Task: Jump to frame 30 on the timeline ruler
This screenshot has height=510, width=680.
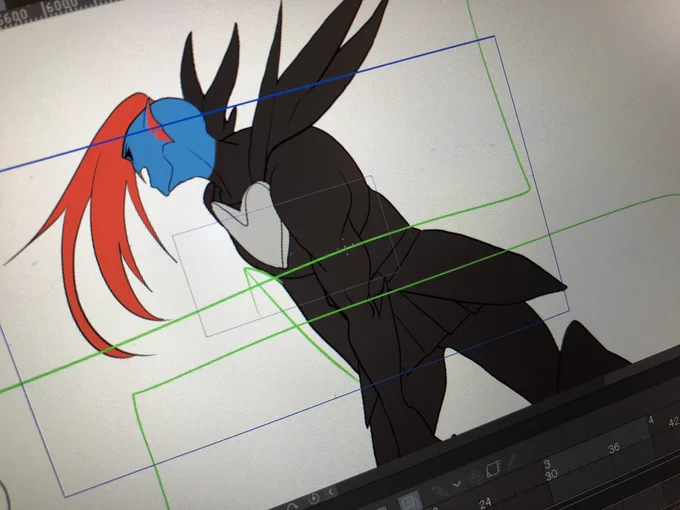Action: [551, 475]
